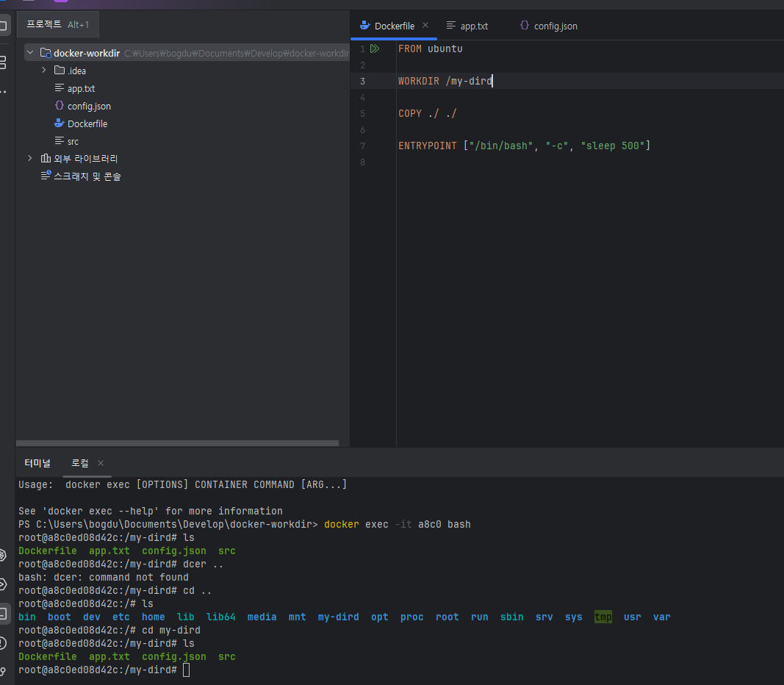This screenshot has height=685, width=784.
Task: Click "bash: dcer: command not found" line
Action: pos(104,577)
